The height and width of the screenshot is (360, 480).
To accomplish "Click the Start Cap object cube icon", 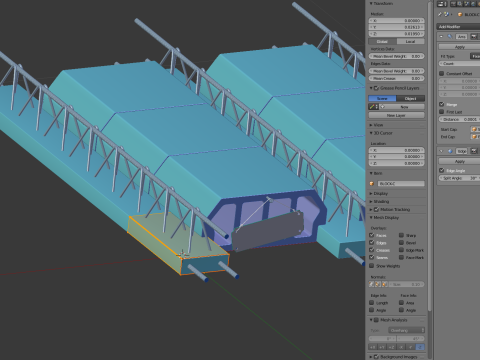I will point(474,129).
